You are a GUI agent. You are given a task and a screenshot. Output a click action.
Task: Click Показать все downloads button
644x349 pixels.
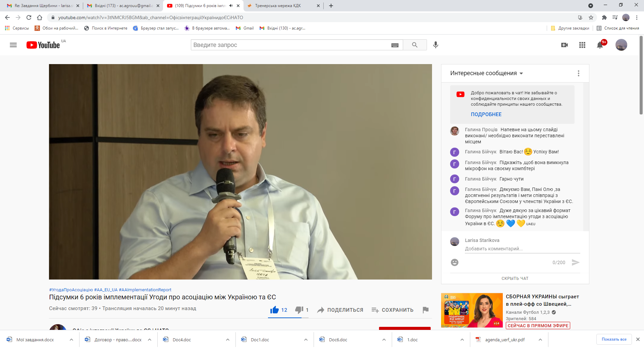(x=614, y=339)
